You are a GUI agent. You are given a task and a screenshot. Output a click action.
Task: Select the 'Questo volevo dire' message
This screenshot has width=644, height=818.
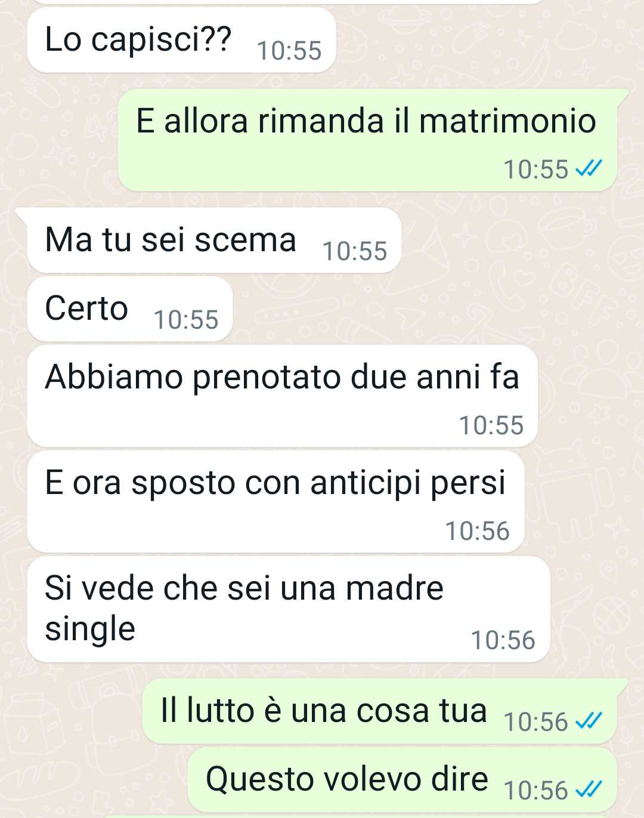(402, 780)
